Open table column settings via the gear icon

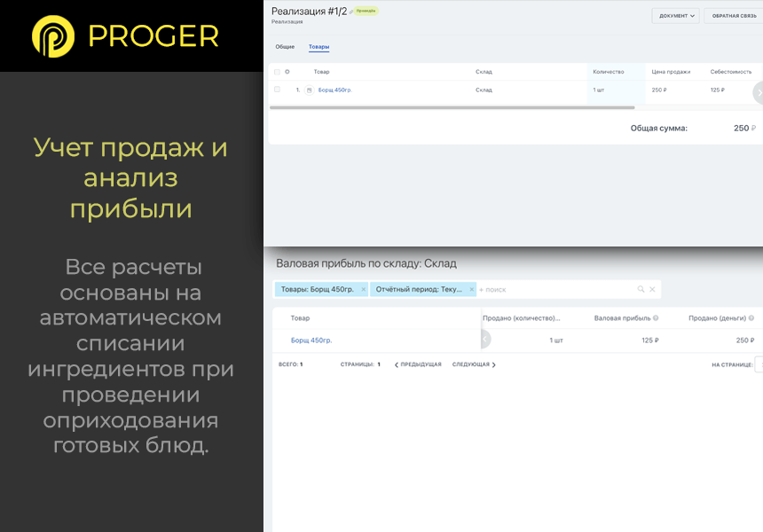[286, 72]
